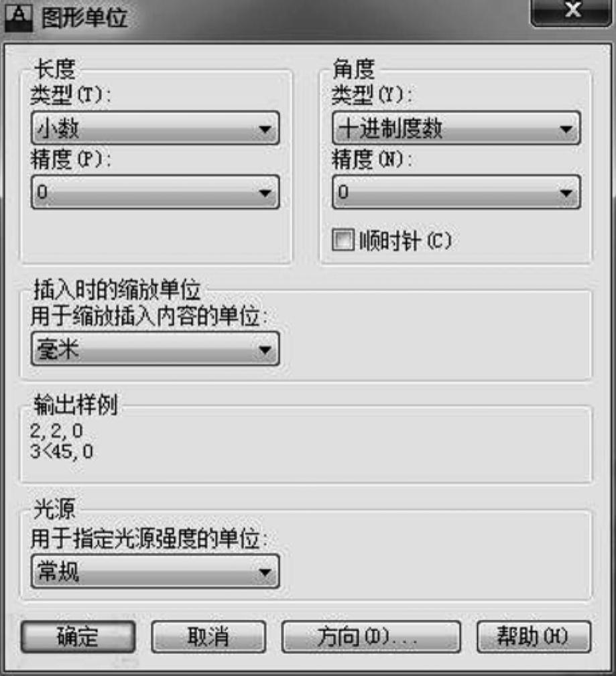The image size is (616, 676).
Task: Toggle the 顺时针 checkbox
Action: [343, 240]
